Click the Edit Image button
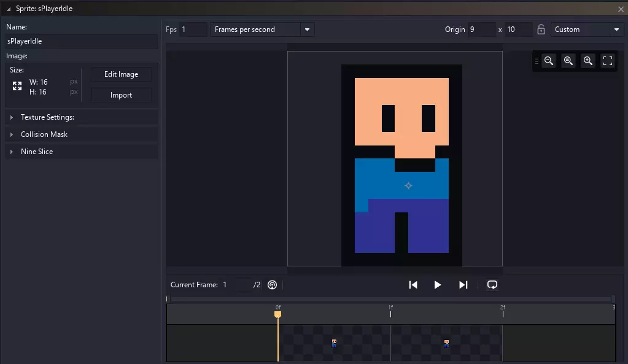 (121, 74)
